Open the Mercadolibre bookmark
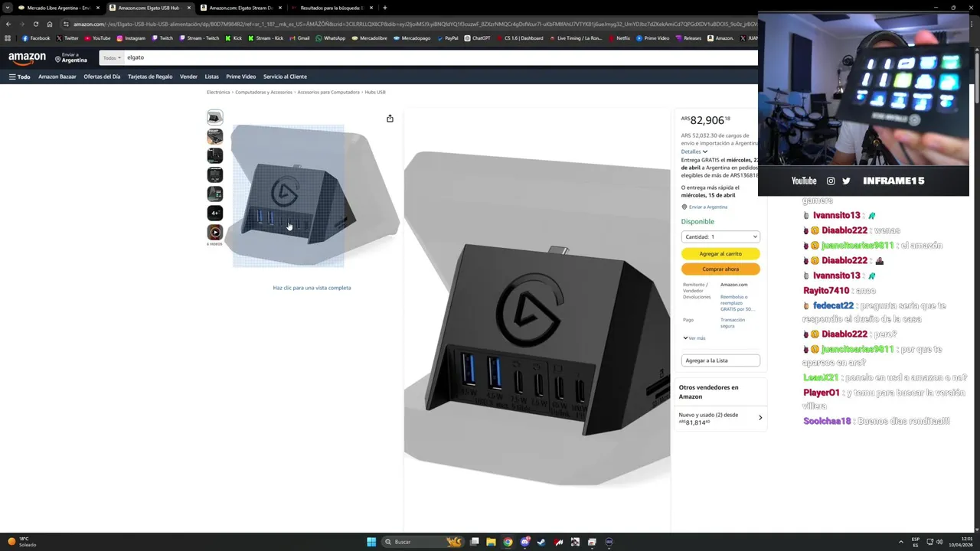 point(370,38)
